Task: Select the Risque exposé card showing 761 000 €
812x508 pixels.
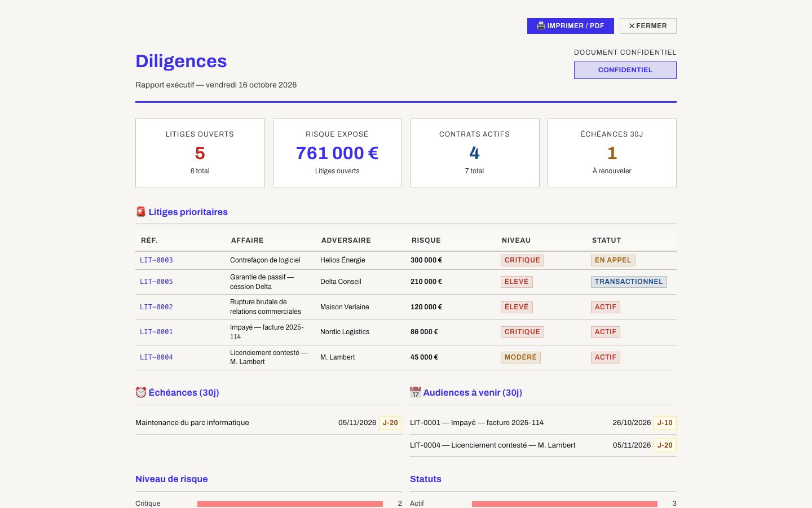Action: point(337,153)
